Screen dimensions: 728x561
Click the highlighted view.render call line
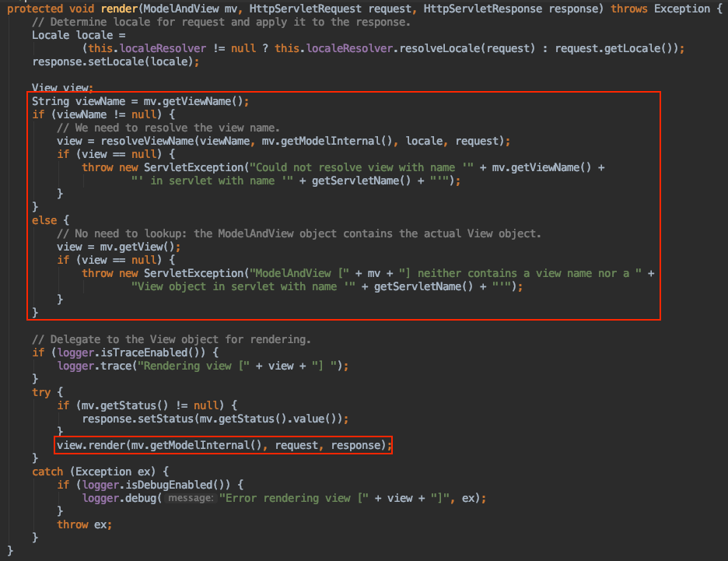(x=222, y=445)
